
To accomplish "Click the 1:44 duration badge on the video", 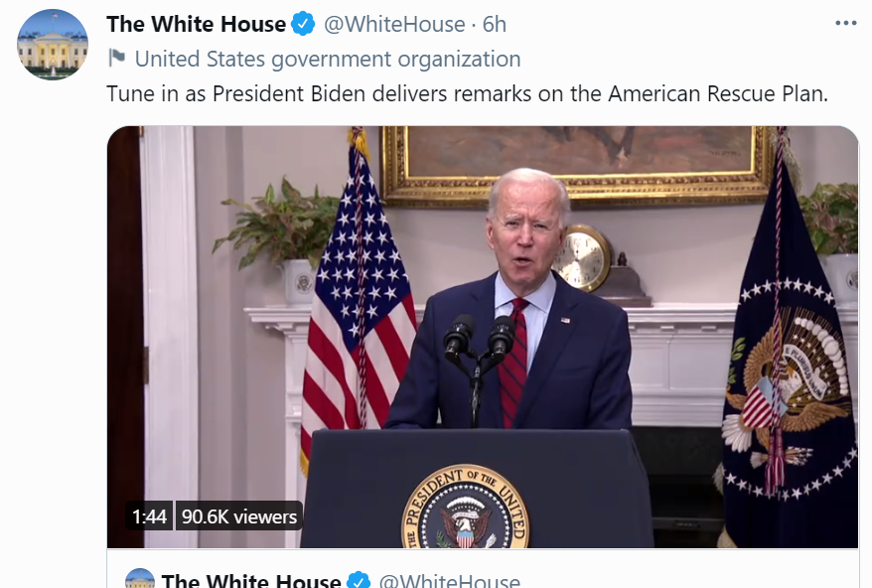I will (149, 516).
